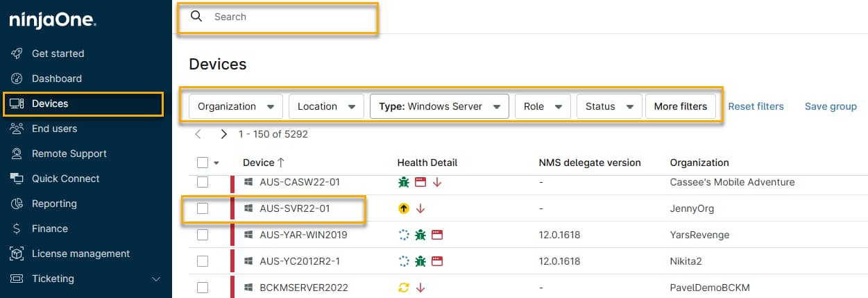
Task: Click the Reset filters link
Action: pyautogui.click(x=756, y=106)
